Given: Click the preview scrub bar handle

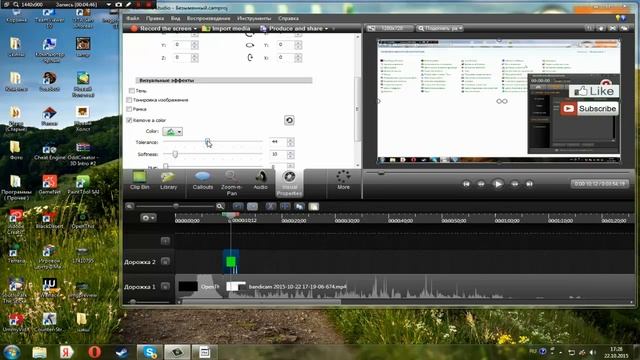Looking at the screenshot, I should click(381, 173).
